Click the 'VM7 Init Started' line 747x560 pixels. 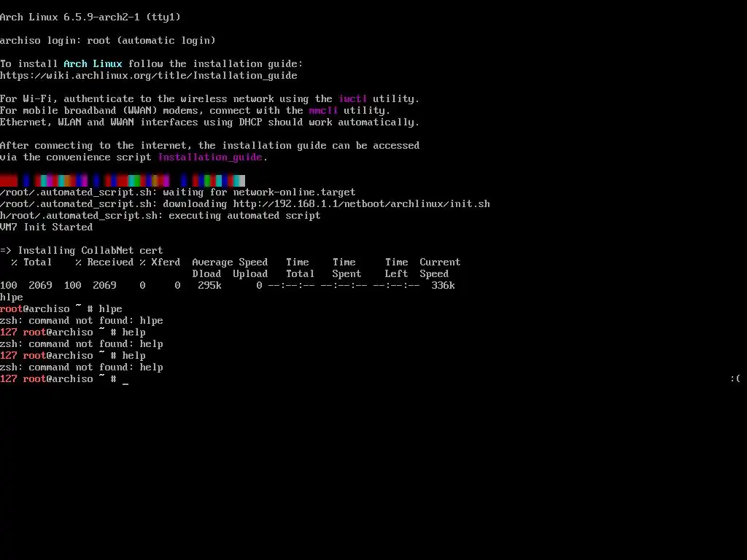46,227
